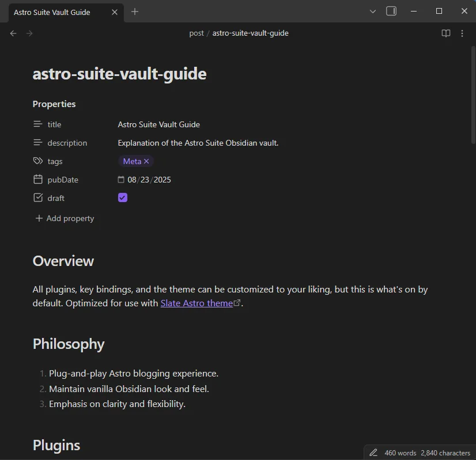Open the tab list dropdown arrow
Viewport: 476px width, 460px height.
coord(372,11)
